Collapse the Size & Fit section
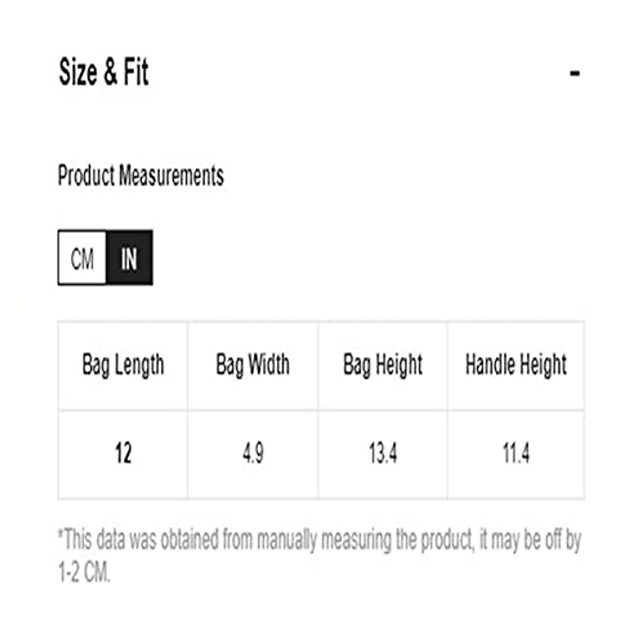 574,72
